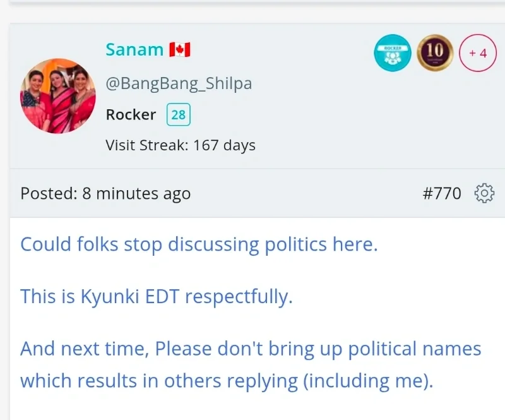Click the number 167 in Visit Streak

(x=206, y=145)
